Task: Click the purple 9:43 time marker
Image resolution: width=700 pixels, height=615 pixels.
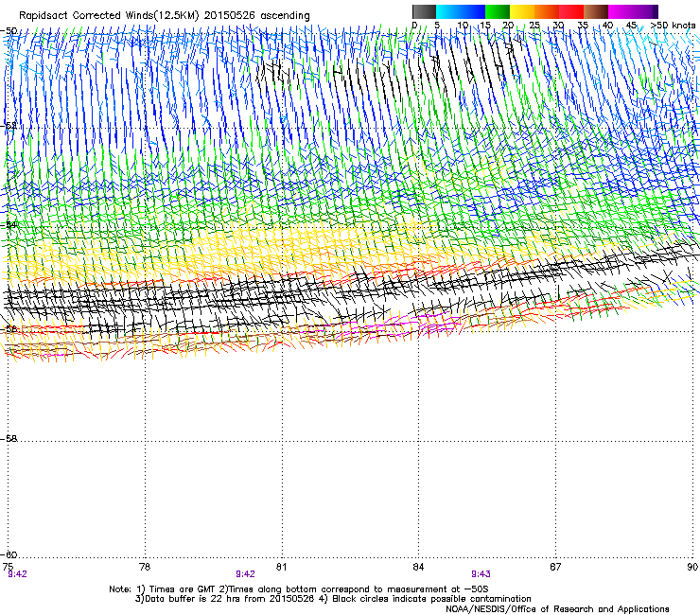Action: point(481,574)
